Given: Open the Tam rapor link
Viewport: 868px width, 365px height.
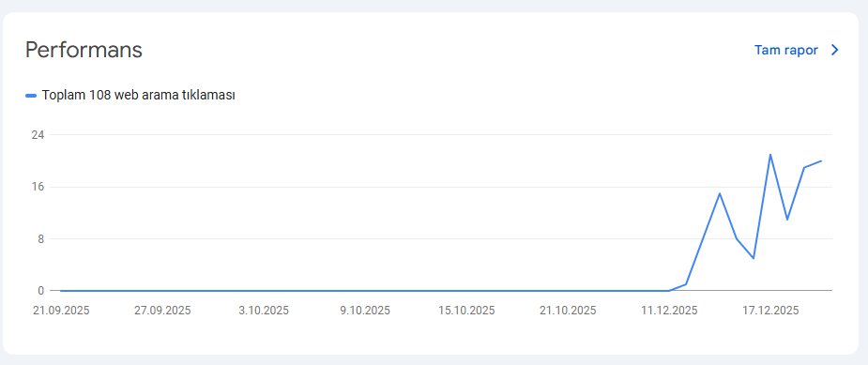Looking at the screenshot, I should (x=786, y=51).
